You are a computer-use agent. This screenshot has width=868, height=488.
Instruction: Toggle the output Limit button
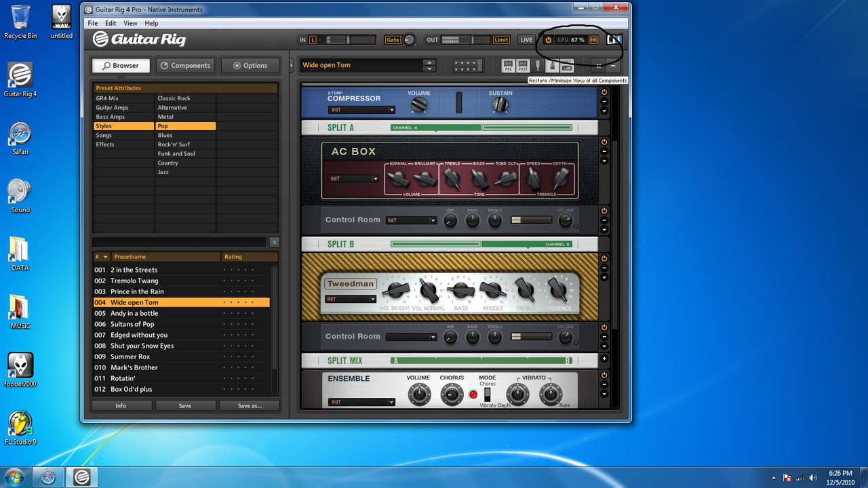501,40
